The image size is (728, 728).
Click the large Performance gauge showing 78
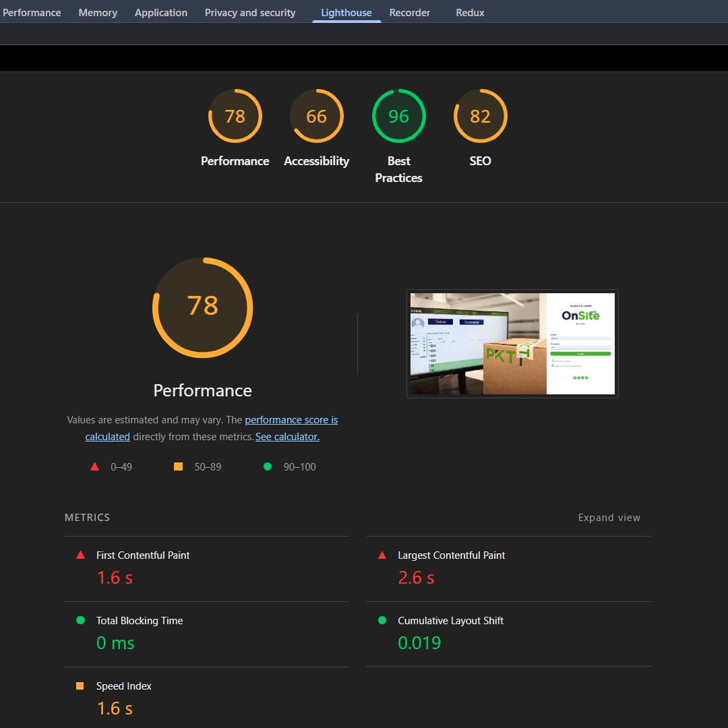tap(202, 307)
